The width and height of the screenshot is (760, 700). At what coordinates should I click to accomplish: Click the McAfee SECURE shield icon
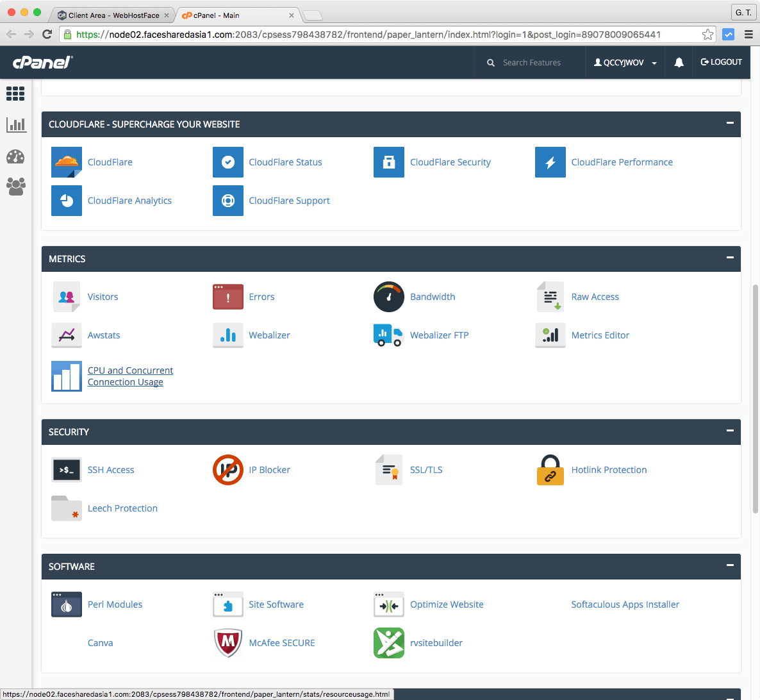(228, 643)
